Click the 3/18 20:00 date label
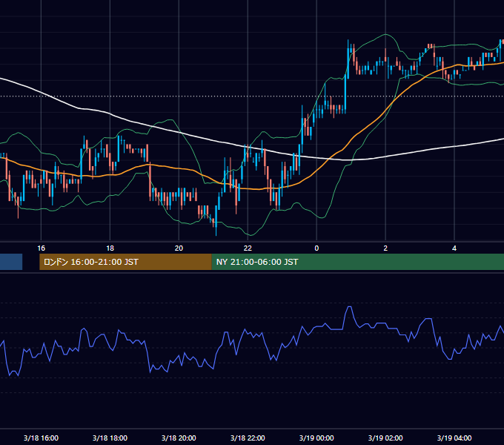The width and height of the screenshot is (504, 445). 179,438
